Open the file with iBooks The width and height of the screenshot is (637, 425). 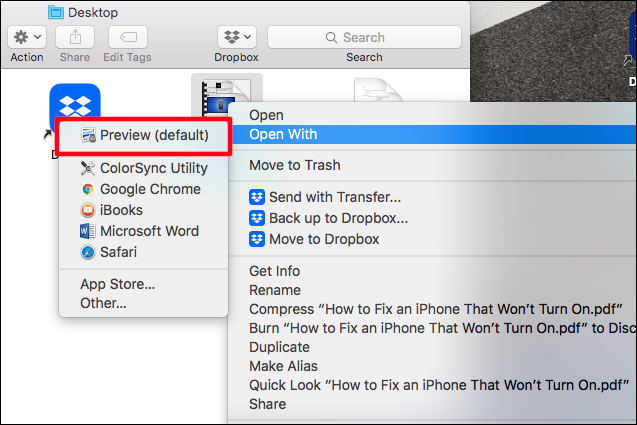121,210
